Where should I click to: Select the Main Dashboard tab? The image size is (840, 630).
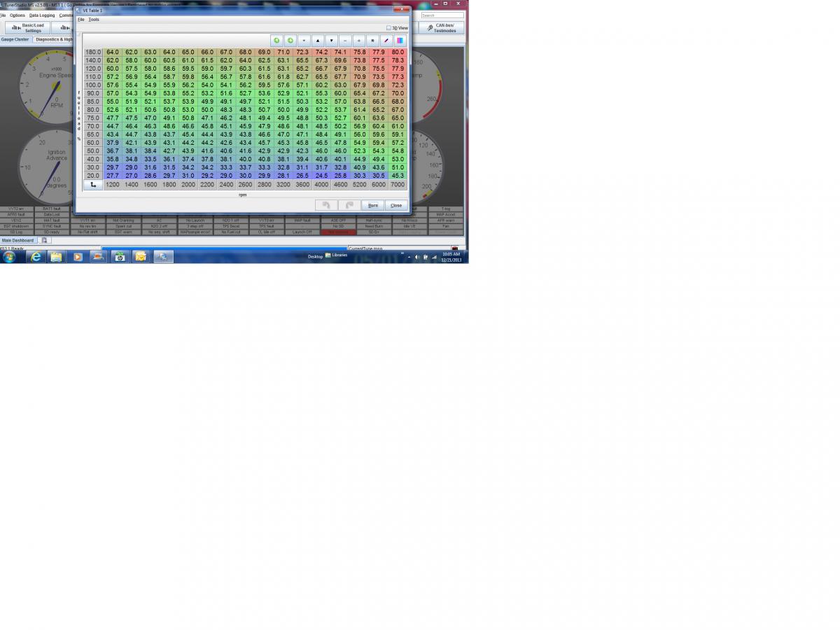(x=18, y=240)
